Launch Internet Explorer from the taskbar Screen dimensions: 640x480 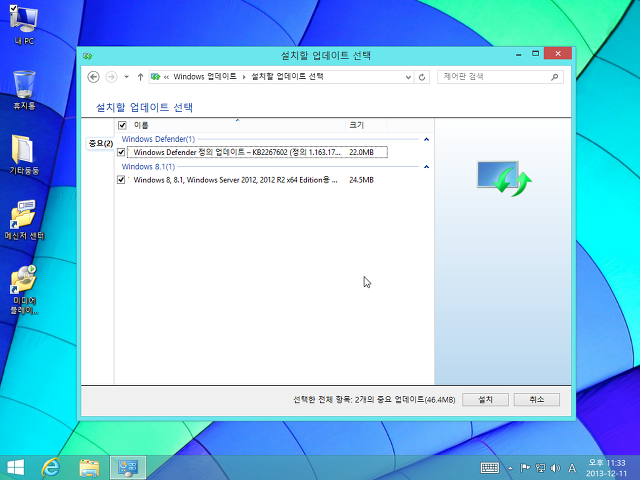(x=51, y=467)
